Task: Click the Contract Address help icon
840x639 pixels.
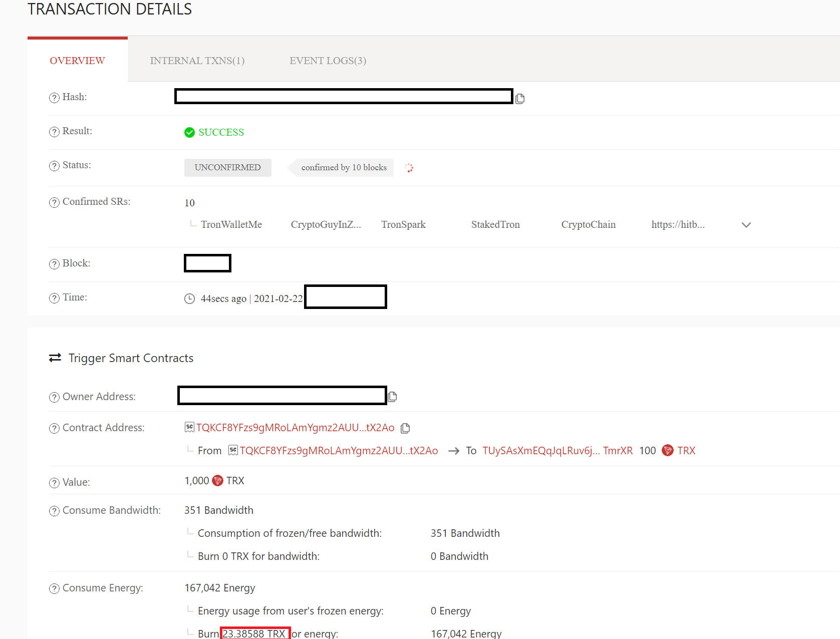Action: [x=54, y=428]
